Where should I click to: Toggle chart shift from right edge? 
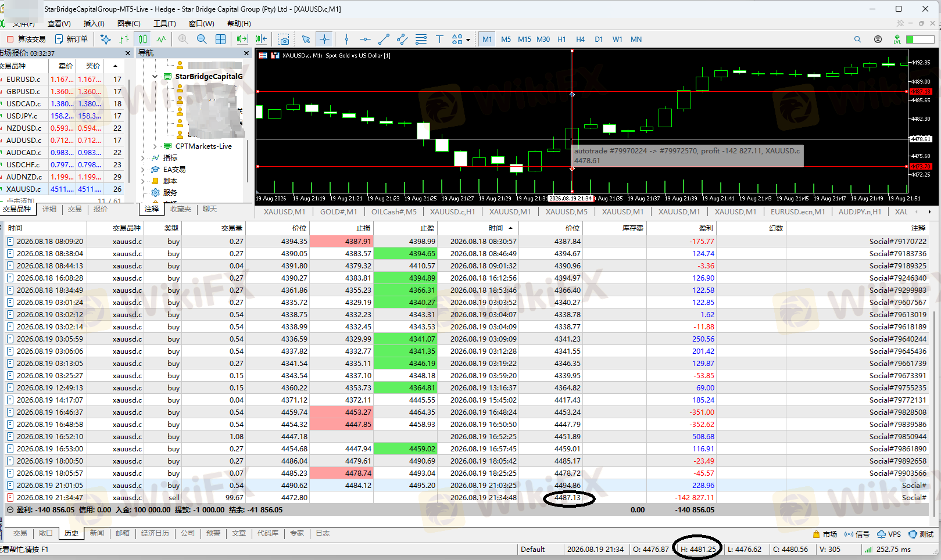(x=261, y=39)
